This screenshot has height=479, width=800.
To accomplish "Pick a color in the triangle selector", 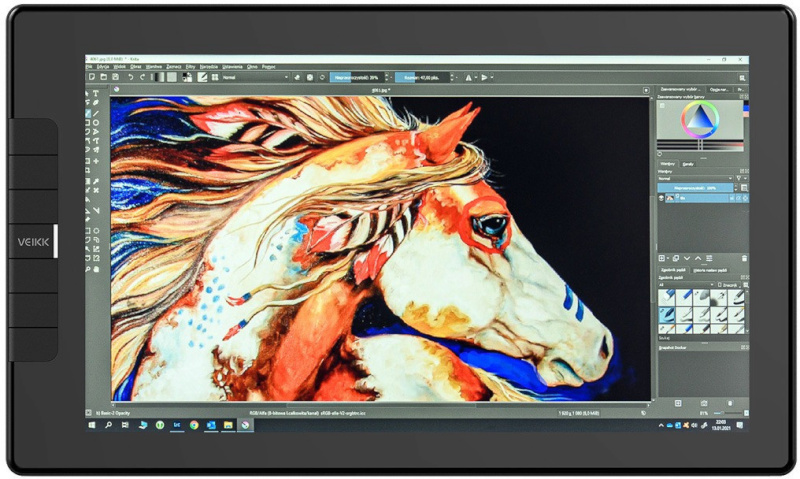I will (x=701, y=117).
